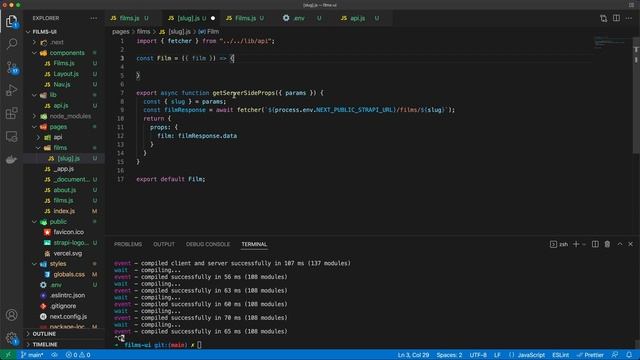Close the terminal panel
The width and height of the screenshot is (640, 360).
coord(631,244)
